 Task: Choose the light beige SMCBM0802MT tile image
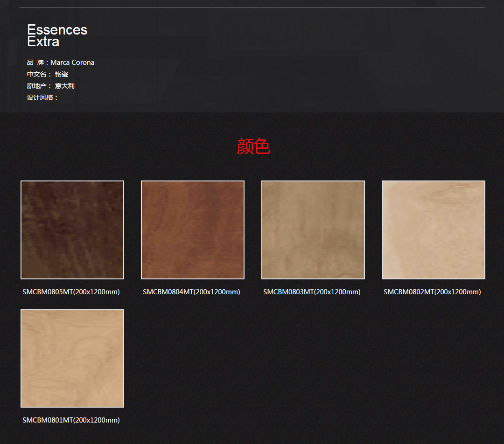click(434, 230)
